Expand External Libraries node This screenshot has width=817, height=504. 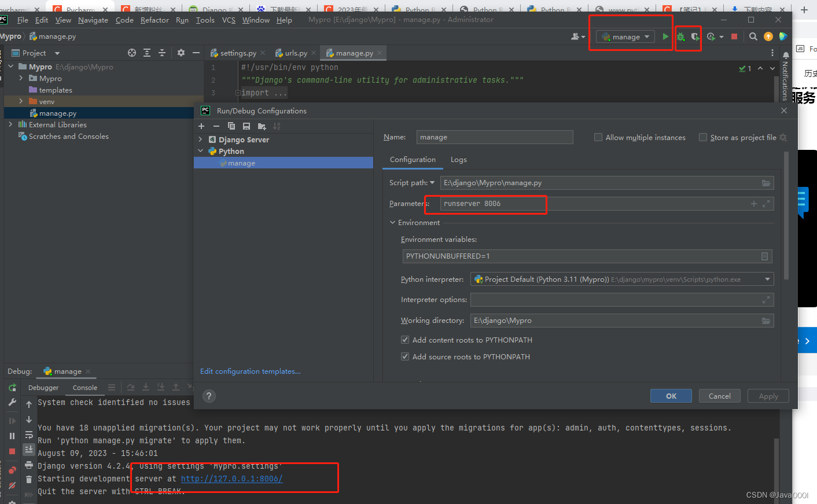point(10,124)
